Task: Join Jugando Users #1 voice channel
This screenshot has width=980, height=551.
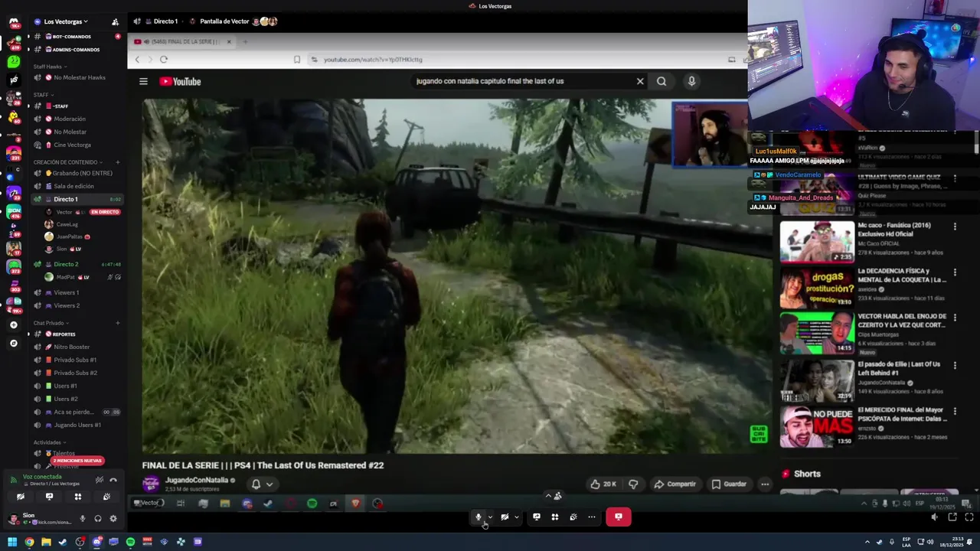Action: pyautogui.click(x=77, y=425)
